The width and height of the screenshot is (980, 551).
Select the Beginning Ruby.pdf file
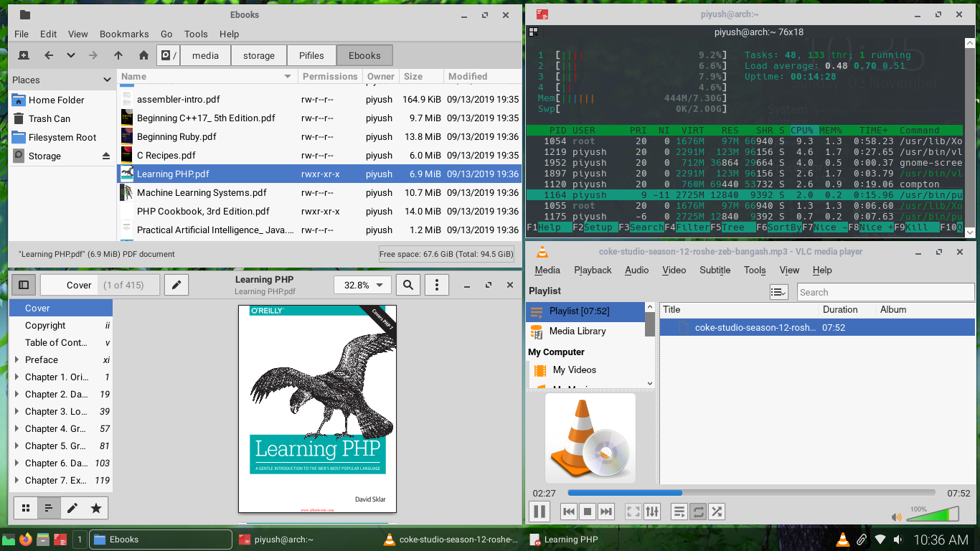(x=319, y=136)
